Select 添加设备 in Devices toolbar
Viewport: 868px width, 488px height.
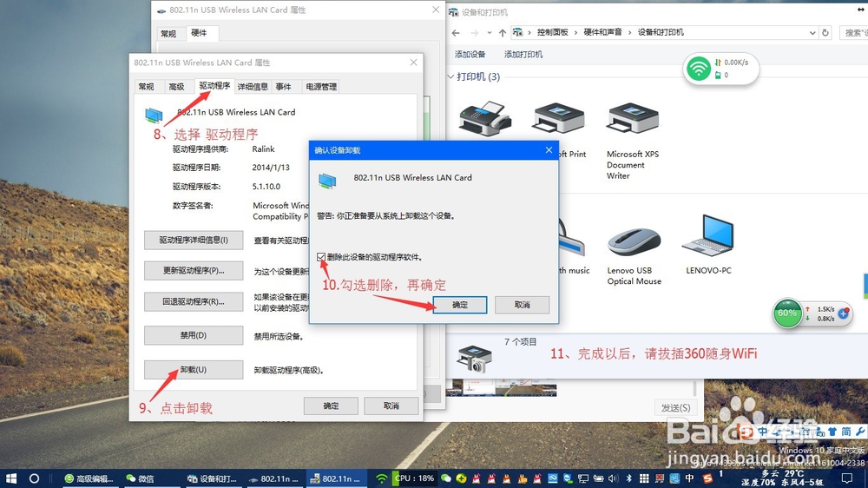[x=470, y=55]
